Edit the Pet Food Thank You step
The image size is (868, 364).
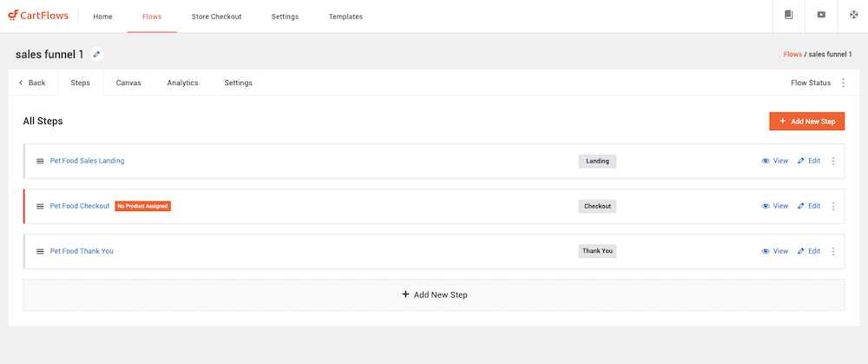tap(809, 251)
